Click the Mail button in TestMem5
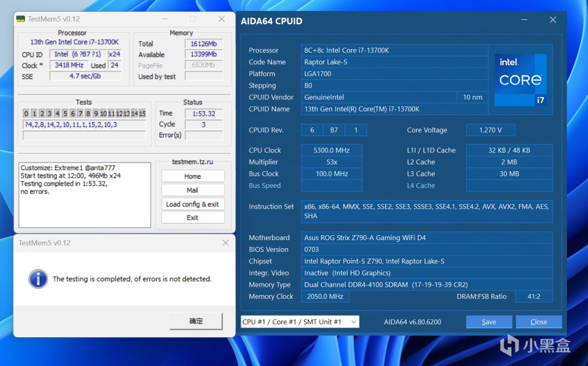Viewport: 588px width, 366px height. (x=192, y=190)
